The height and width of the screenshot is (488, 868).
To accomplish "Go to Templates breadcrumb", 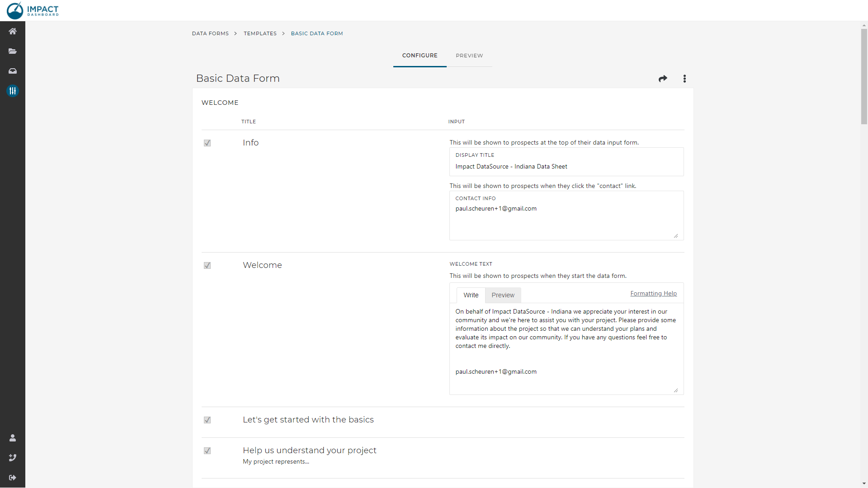I will tap(260, 33).
